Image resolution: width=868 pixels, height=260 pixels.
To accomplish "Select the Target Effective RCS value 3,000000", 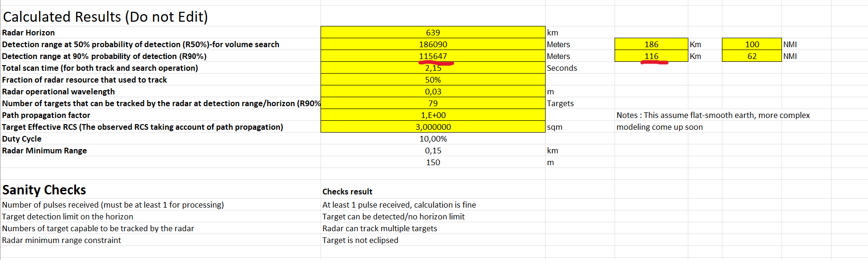I will pyautogui.click(x=433, y=127).
